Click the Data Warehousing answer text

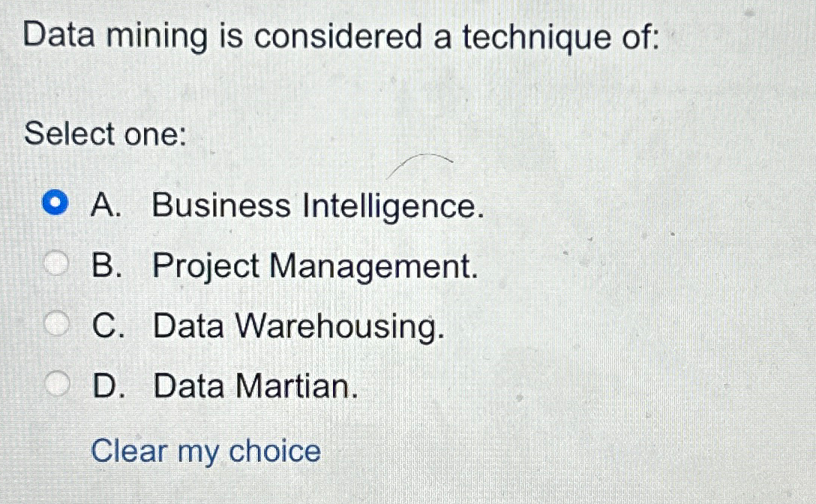[298, 325]
